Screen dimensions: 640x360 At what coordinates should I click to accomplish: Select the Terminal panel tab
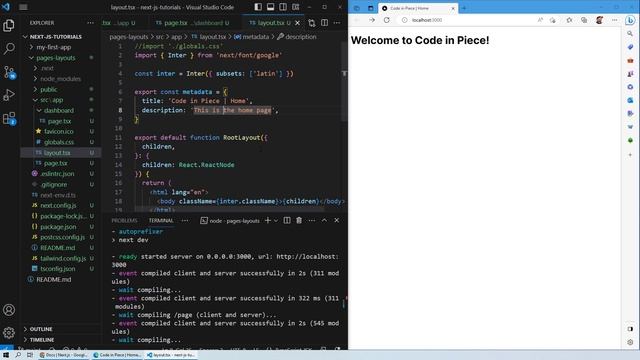point(161,220)
